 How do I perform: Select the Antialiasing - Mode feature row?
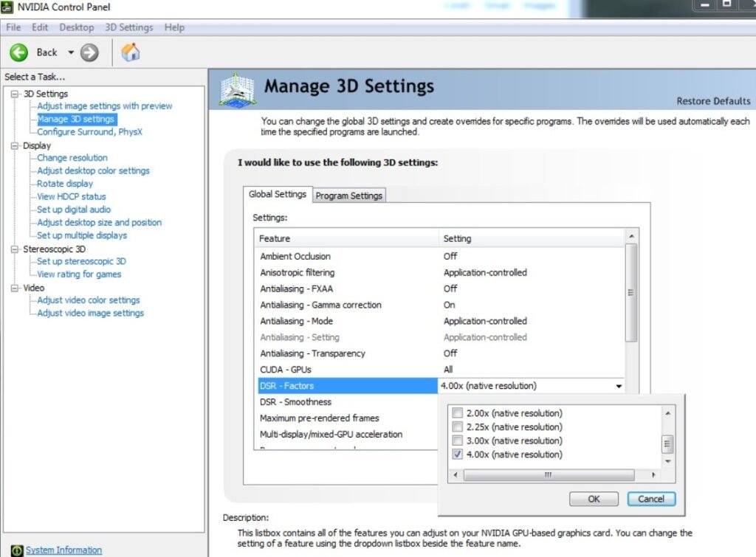441,322
